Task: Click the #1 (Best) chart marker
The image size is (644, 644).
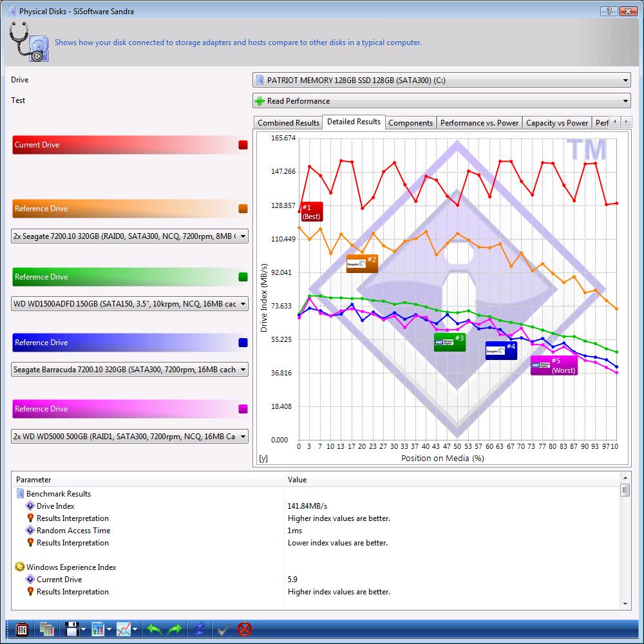Action: click(x=311, y=212)
